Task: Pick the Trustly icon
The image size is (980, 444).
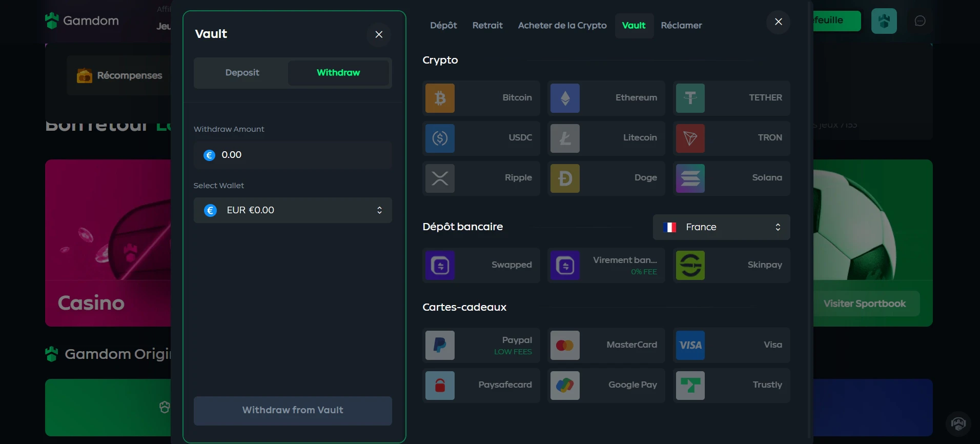Action: (690, 385)
